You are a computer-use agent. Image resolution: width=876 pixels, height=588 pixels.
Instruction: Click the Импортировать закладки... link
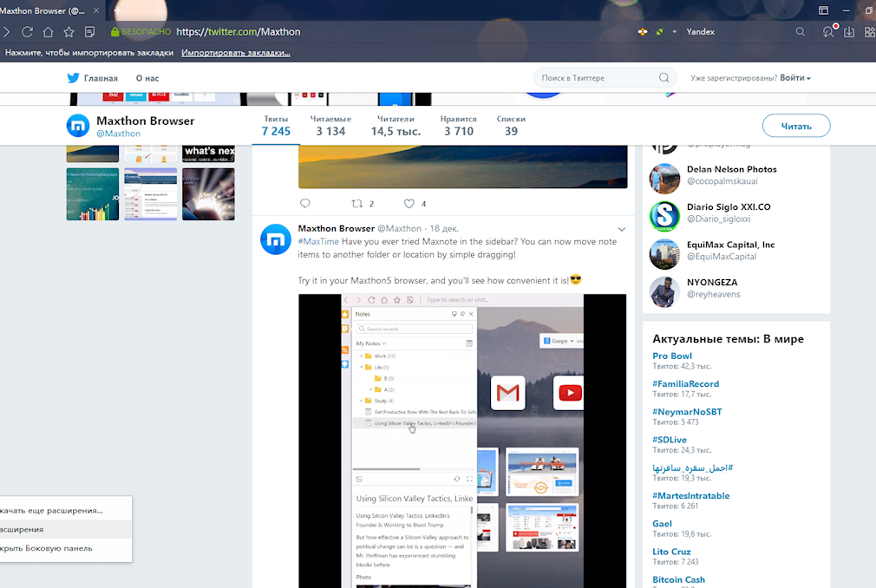pyautogui.click(x=235, y=53)
